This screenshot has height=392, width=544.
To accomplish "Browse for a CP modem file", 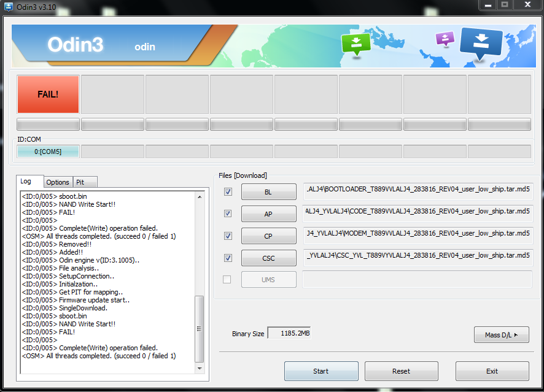I will point(268,236).
